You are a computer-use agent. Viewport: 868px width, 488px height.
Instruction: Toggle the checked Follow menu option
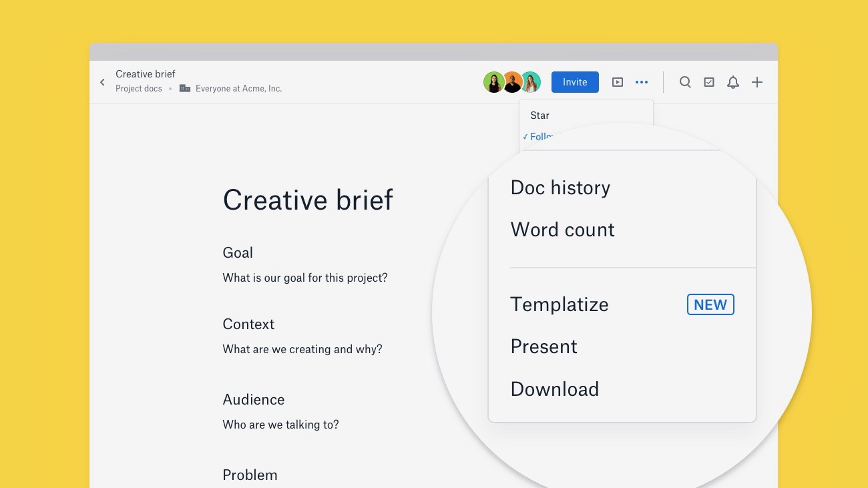click(539, 136)
